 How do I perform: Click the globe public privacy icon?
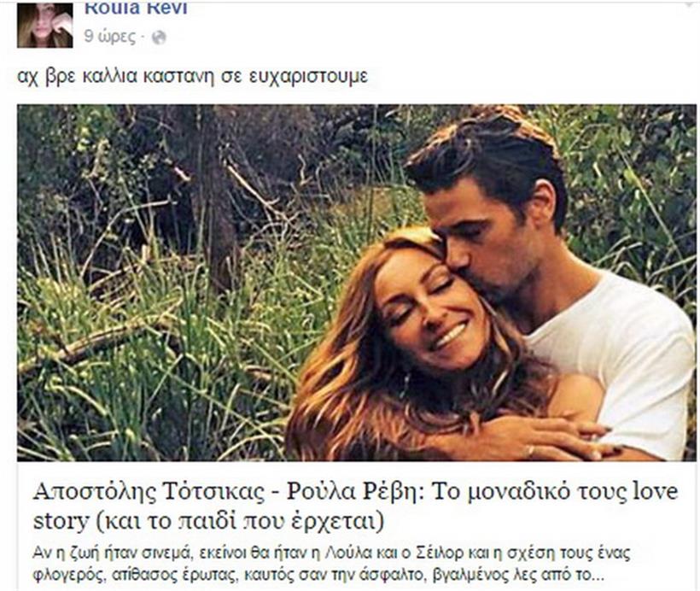point(159,38)
